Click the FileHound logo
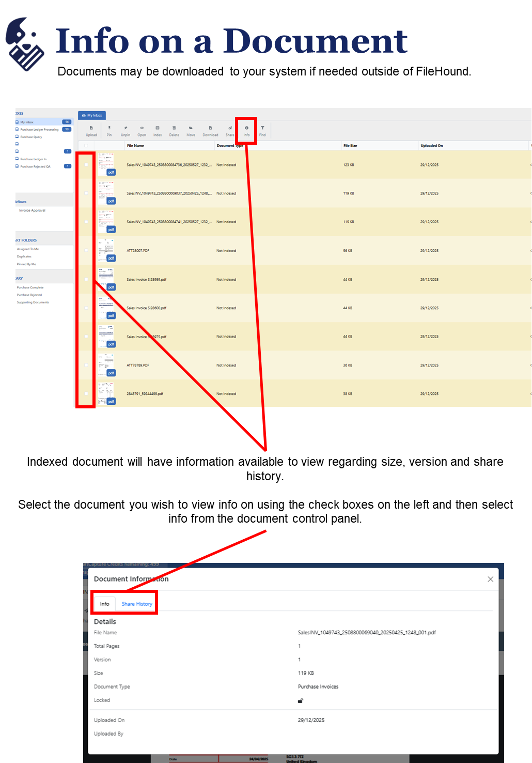532x763 pixels. pyautogui.click(x=24, y=43)
